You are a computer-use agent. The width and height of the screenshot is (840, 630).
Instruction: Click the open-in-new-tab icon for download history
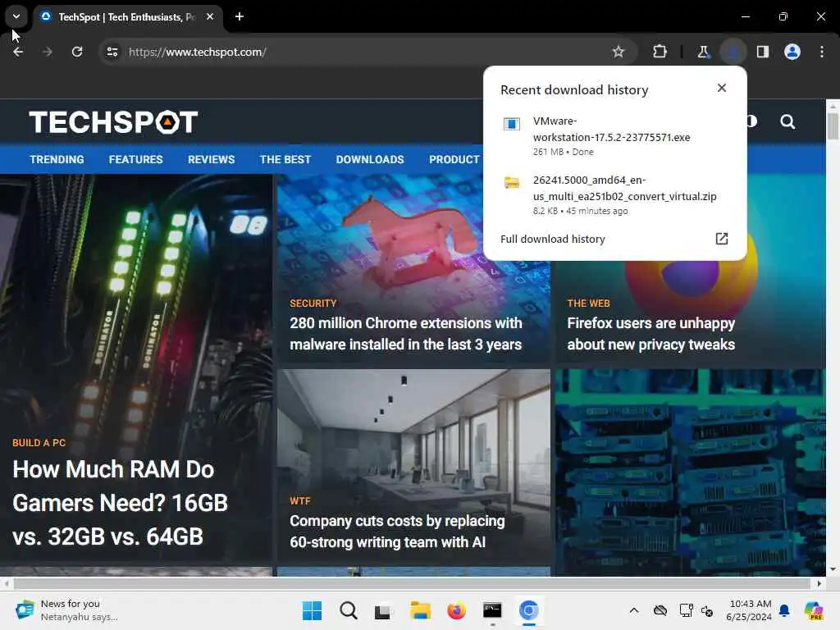pos(722,239)
